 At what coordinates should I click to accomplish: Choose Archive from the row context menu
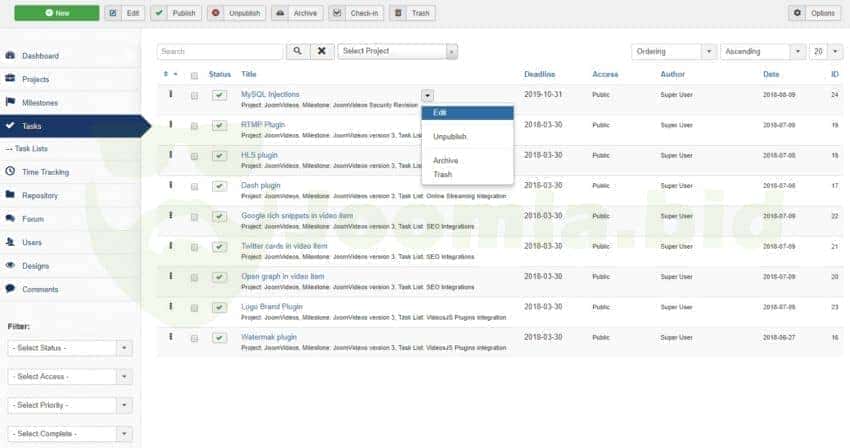coord(446,160)
